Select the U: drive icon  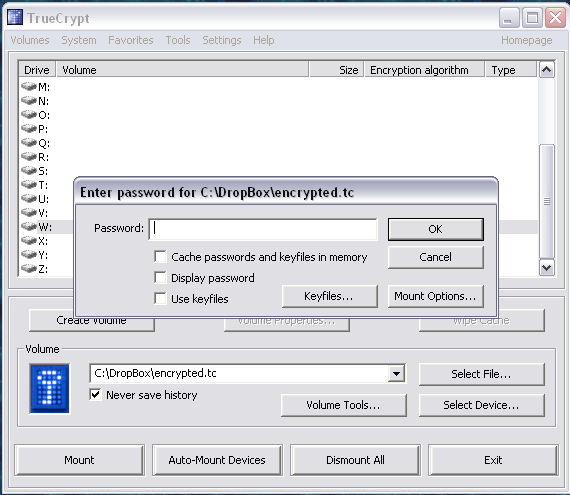click(29, 198)
